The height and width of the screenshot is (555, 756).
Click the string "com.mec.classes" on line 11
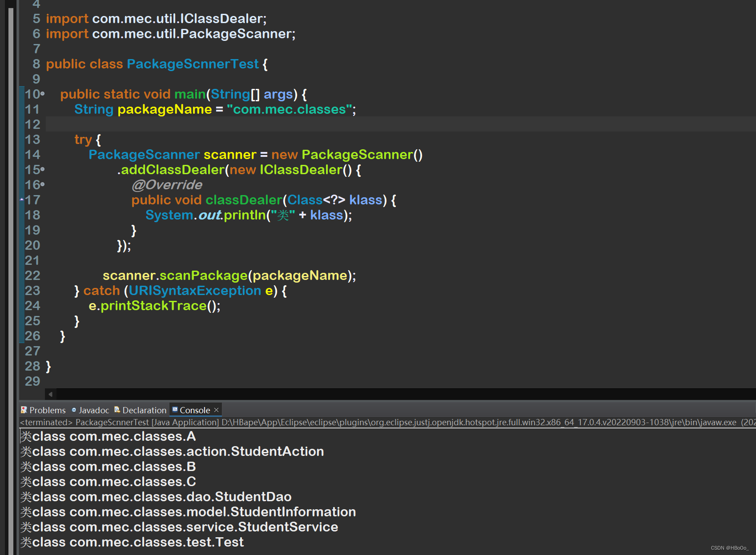(290, 109)
